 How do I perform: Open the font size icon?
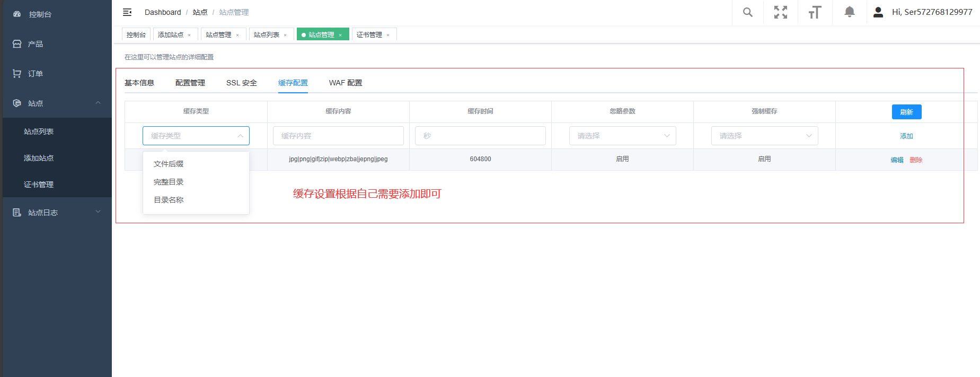(x=815, y=12)
